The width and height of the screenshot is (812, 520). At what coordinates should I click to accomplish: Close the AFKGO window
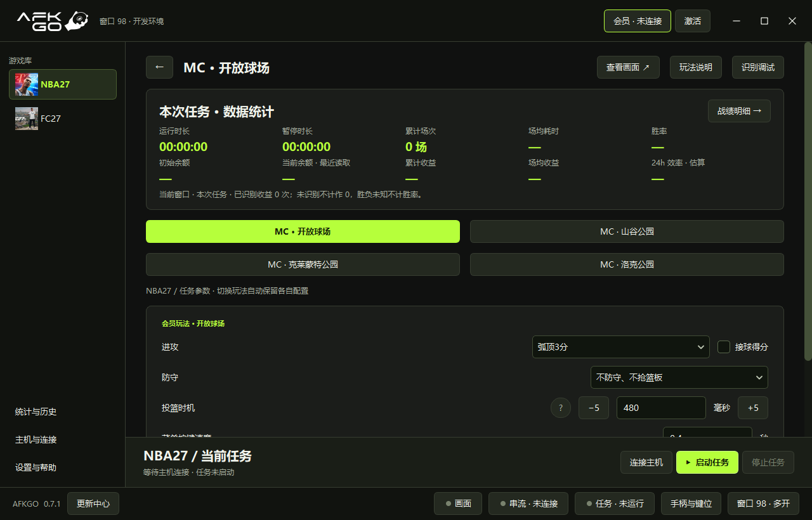point(792,21)
